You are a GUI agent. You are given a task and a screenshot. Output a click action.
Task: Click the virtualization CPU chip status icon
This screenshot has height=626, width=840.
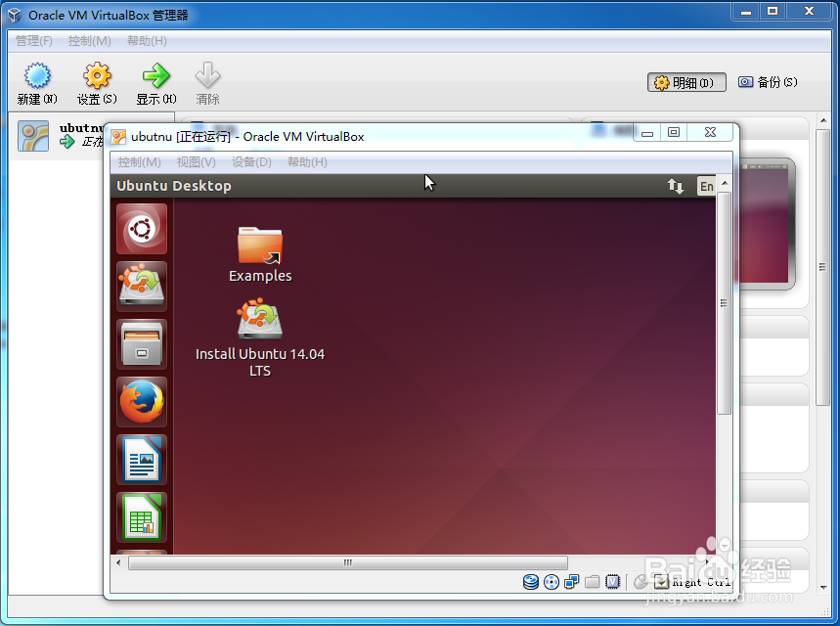[613, 582]
